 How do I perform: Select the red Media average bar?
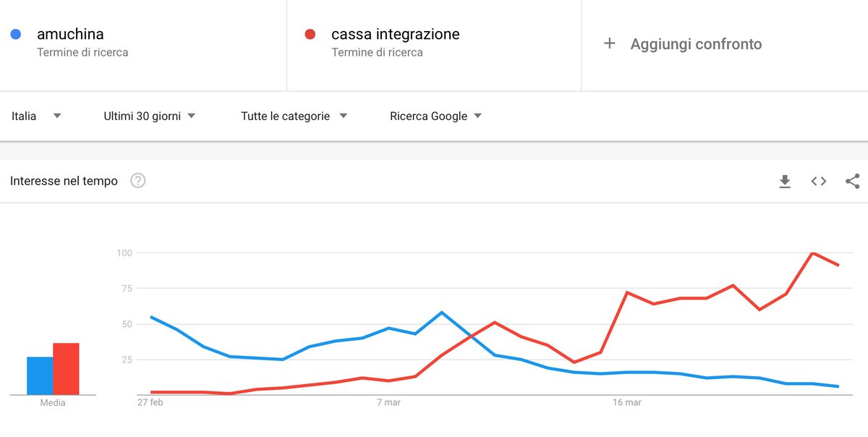click(66, 369)
